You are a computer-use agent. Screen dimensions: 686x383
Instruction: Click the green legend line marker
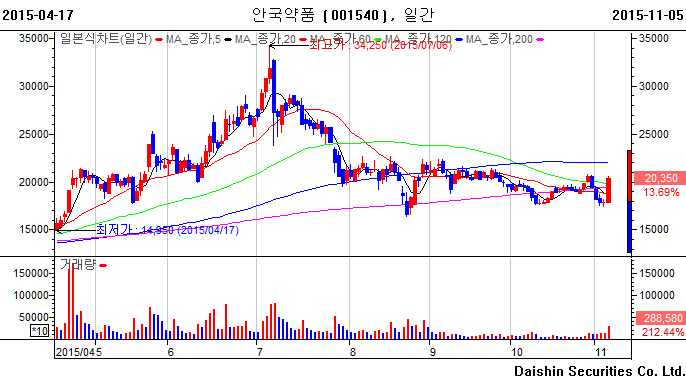point(378,40)
